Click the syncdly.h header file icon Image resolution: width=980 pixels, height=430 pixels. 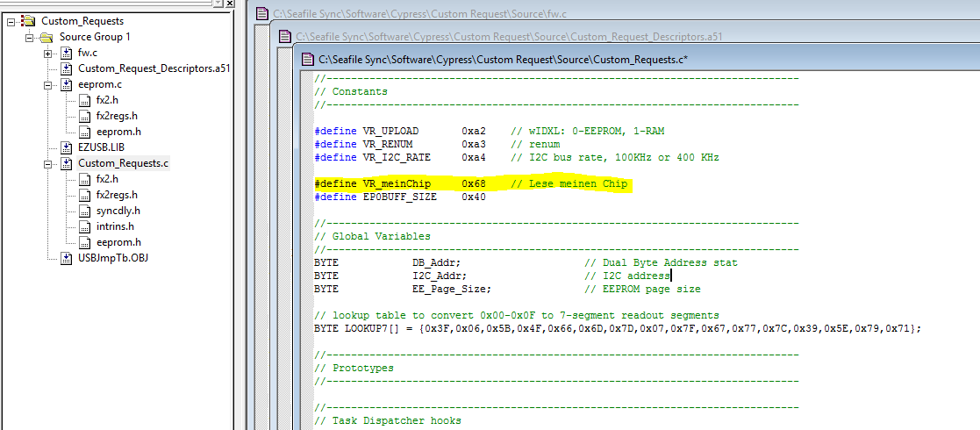coord(85,211)
